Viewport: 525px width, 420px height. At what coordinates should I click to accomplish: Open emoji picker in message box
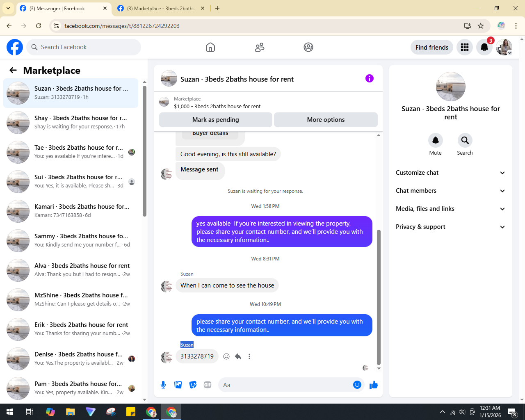[x=357, y=385]
